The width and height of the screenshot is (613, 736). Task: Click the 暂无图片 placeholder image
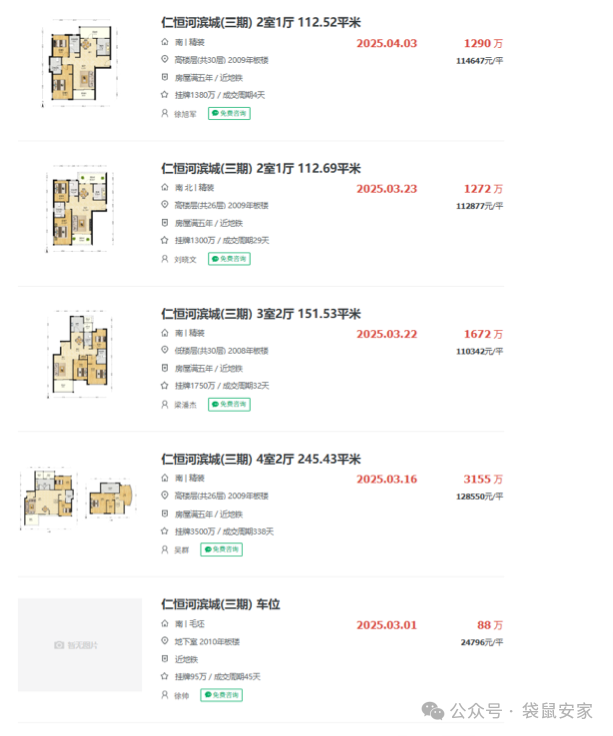point(80,645)
